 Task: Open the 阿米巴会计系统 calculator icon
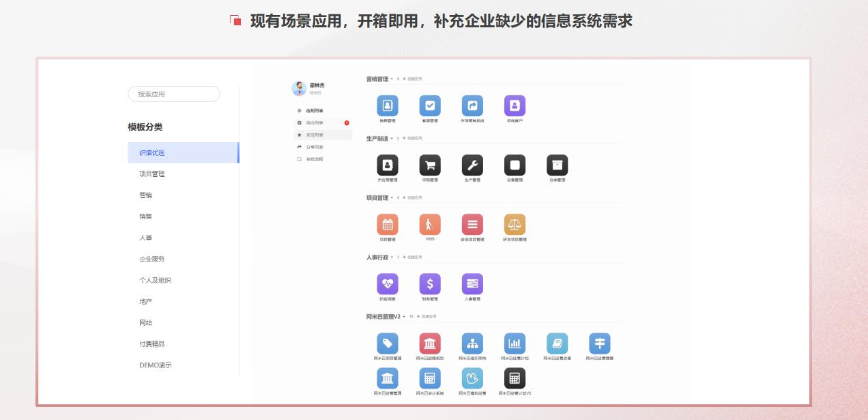pos(430,380)
